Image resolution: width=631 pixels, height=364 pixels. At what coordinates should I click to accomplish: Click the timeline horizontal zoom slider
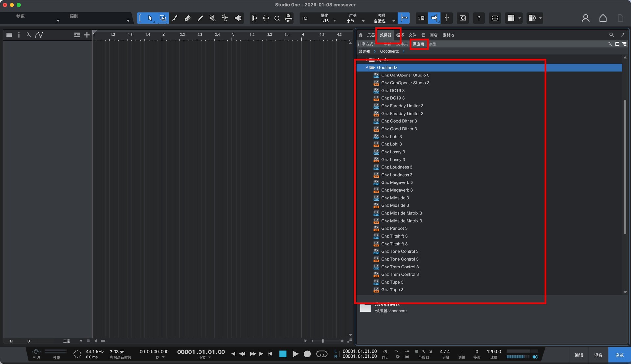click(x=323, y=341)
